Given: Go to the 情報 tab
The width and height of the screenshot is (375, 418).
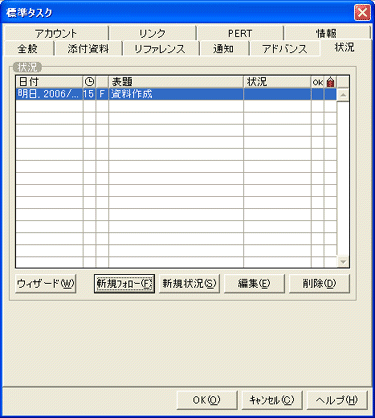Looking at the screenshot, I should [327, 33].
